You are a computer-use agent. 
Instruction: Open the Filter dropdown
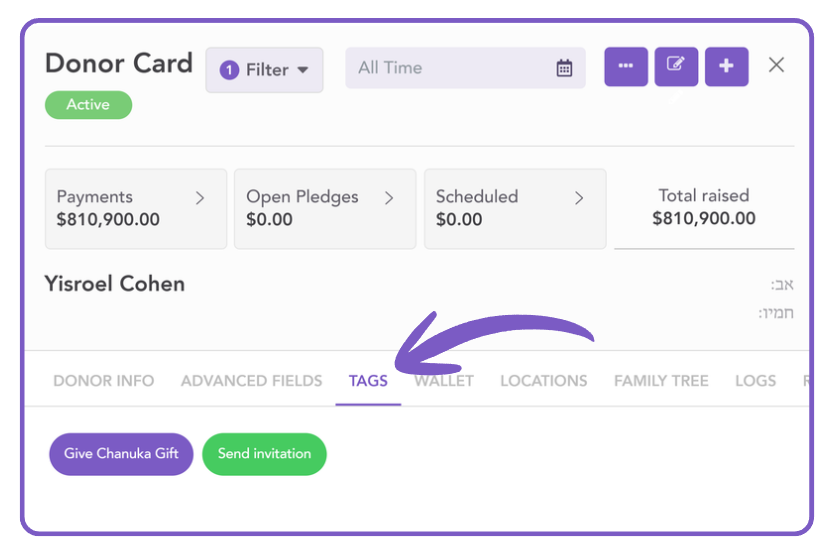click(x=264, y=70)
